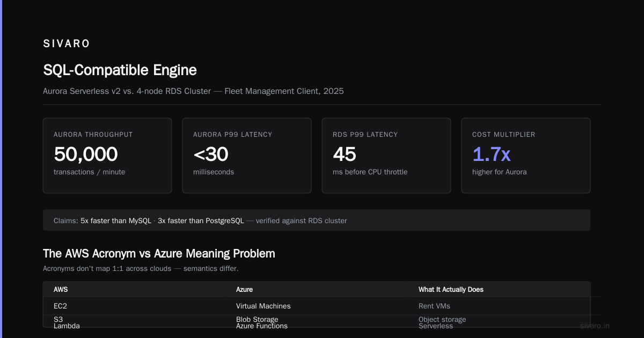The image size is (644, 338).
Task: Click the Cost Multiplier label
Action: click(503, 135)
